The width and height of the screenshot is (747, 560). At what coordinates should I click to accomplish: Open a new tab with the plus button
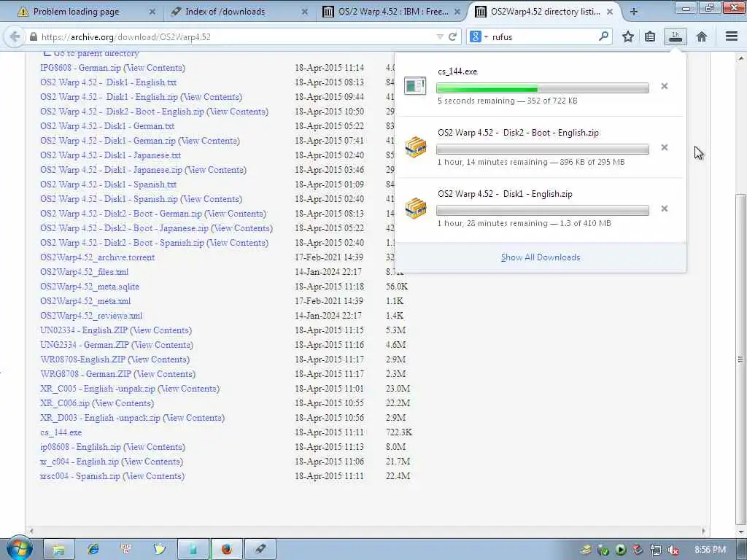coord(634,12)
